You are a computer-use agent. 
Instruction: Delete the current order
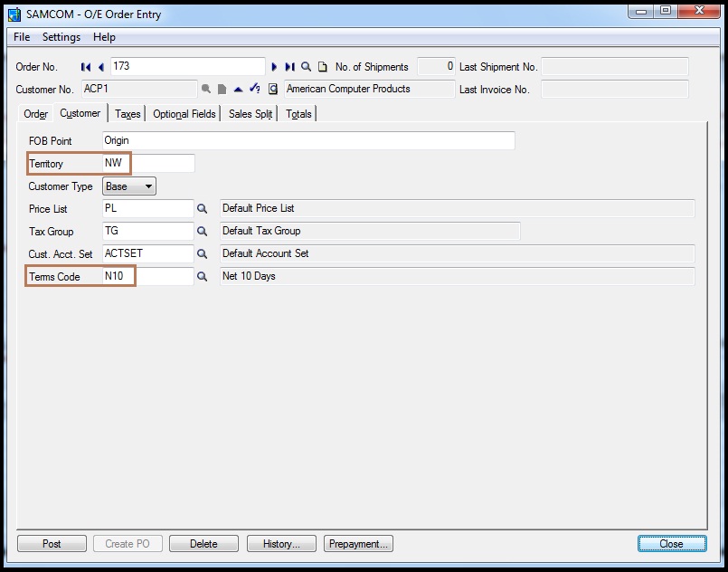point(203,544)
